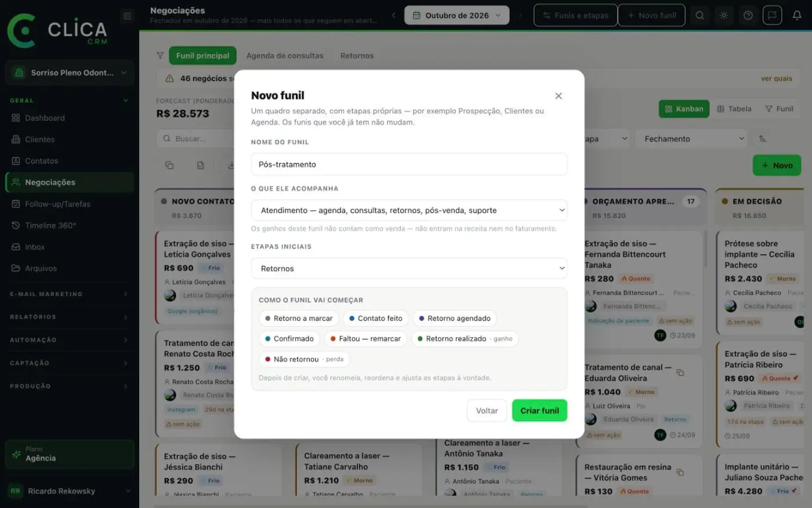Viewport: 812px width, 508px height.
Task: Open the notifications bell
Action: [x=797, y=16]
